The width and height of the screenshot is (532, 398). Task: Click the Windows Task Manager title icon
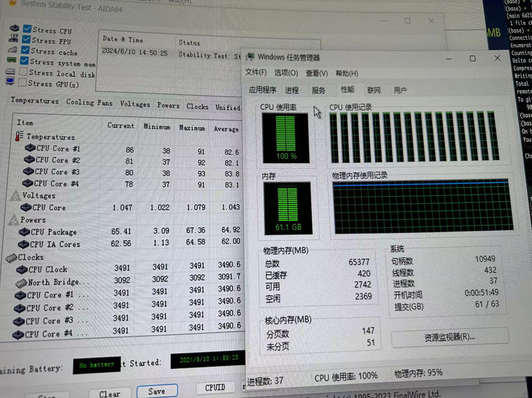point(251,56)
